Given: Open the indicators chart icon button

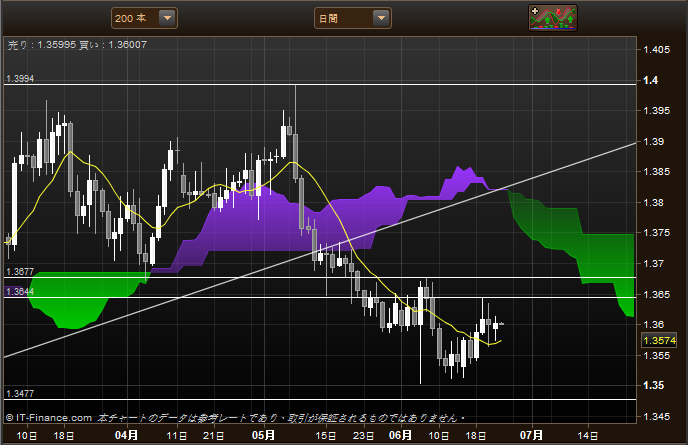Looking at the screenshot, I should click(x=553, y=18).
